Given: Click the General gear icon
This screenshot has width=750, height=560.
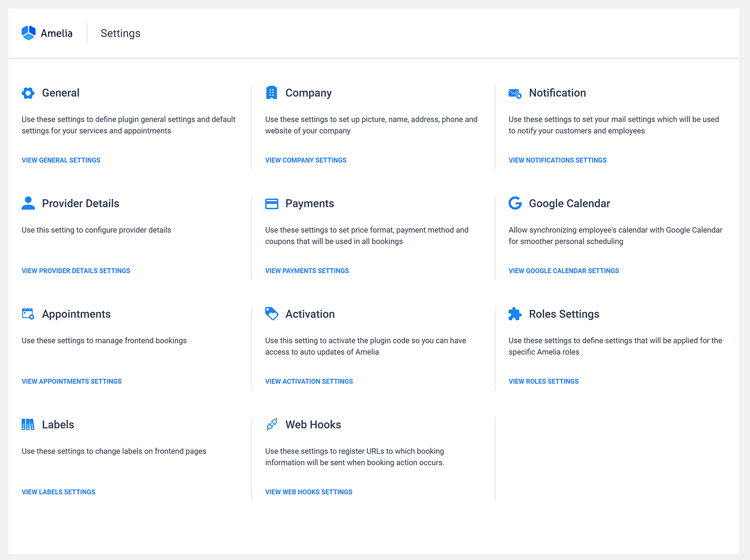Looking at the screenshot, I should click(28, 93).
